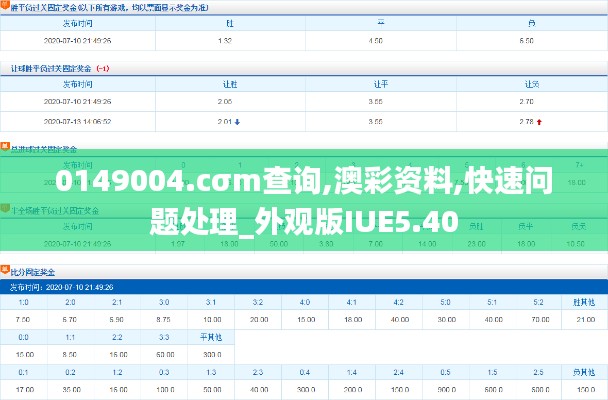Viewport: 608px width, 400px height.
Task: Click the 2.70 handicap loss odds
Action: (x=527, y=102)
